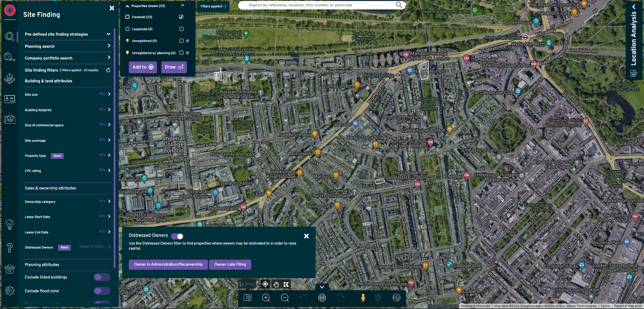
Task: Rotate map clockwise
Action: pos(340,298)
